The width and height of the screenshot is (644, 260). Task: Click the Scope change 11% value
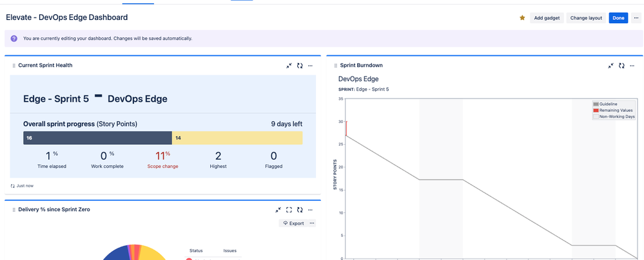pyautogui.click(x=162, y=156)
